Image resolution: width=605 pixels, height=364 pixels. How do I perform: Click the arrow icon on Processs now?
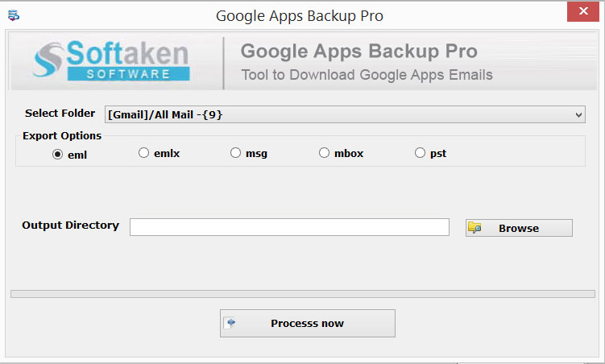230,323
